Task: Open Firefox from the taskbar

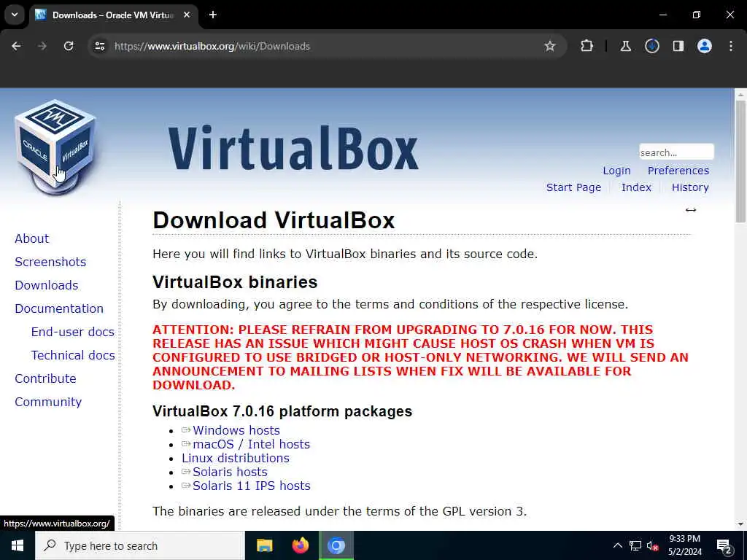Action: (x=300, y=545)
